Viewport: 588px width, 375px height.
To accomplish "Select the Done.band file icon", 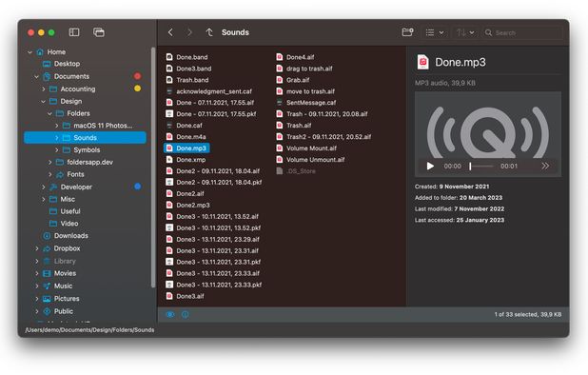I will tap(169, 57).
